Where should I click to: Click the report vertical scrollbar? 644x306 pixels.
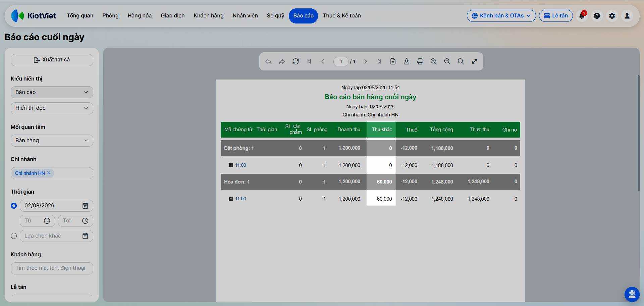pos(638,133)
